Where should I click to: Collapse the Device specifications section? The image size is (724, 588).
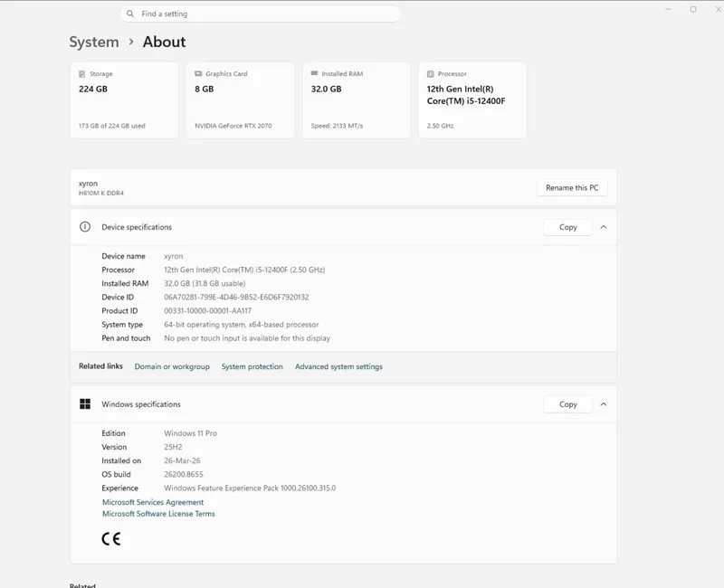(603, 227)
